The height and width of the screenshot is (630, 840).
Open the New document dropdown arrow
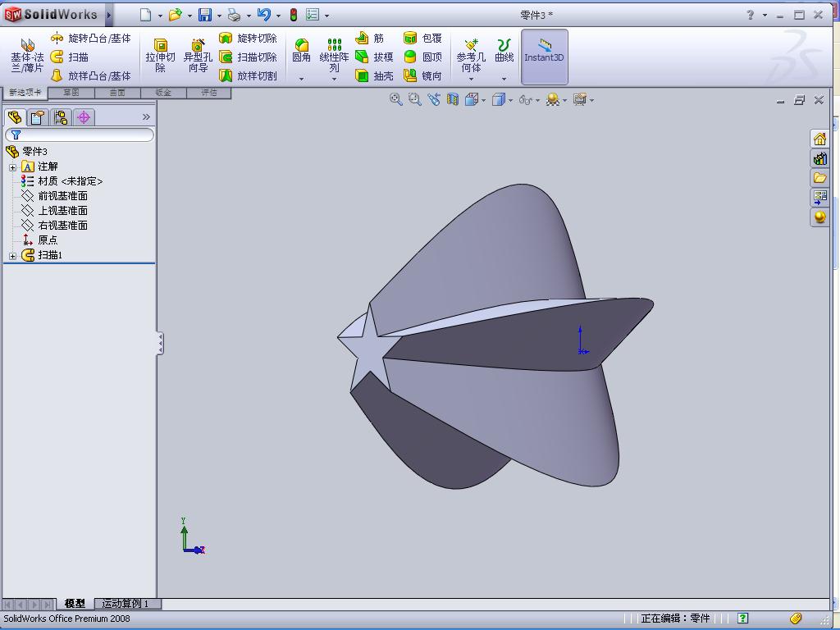pyautogui.click(x=160, y=16)
